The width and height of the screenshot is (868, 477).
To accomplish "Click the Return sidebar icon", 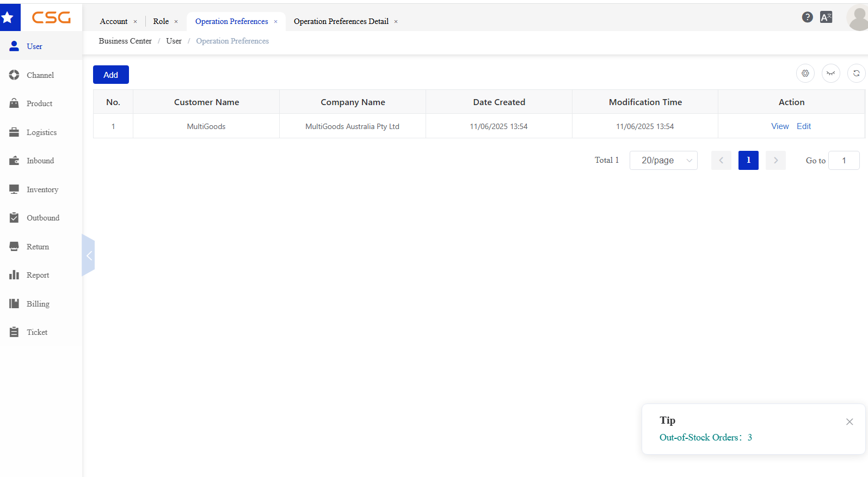I will click(14, 247).
